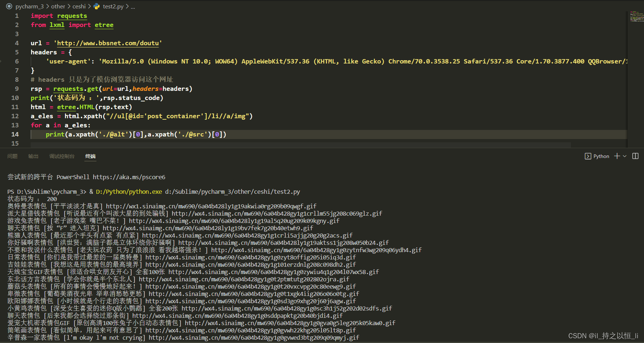Viewport: 644px width, 343px height.
Task: Click the terminal shell icon beside Python
Action: (x=588, y=156)
